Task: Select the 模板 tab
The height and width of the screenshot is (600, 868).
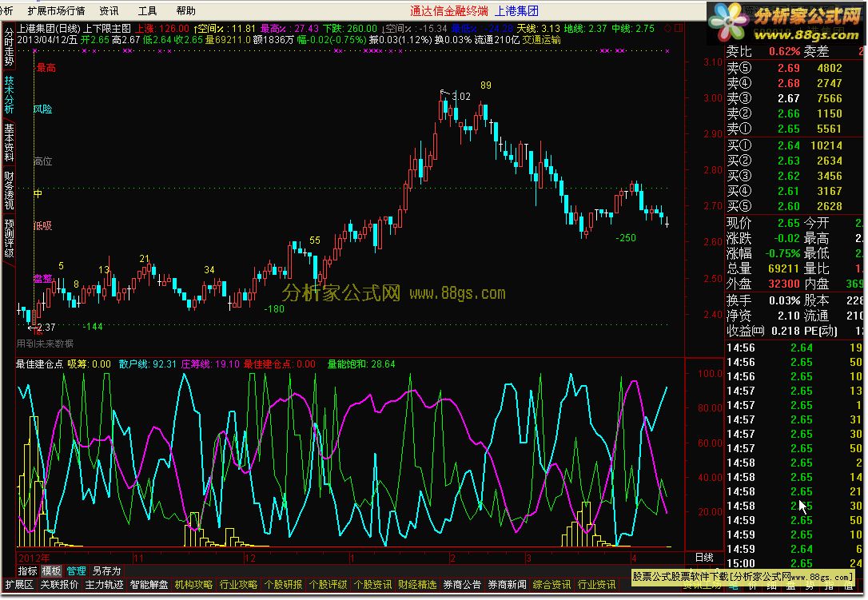Action: point(51,570)
